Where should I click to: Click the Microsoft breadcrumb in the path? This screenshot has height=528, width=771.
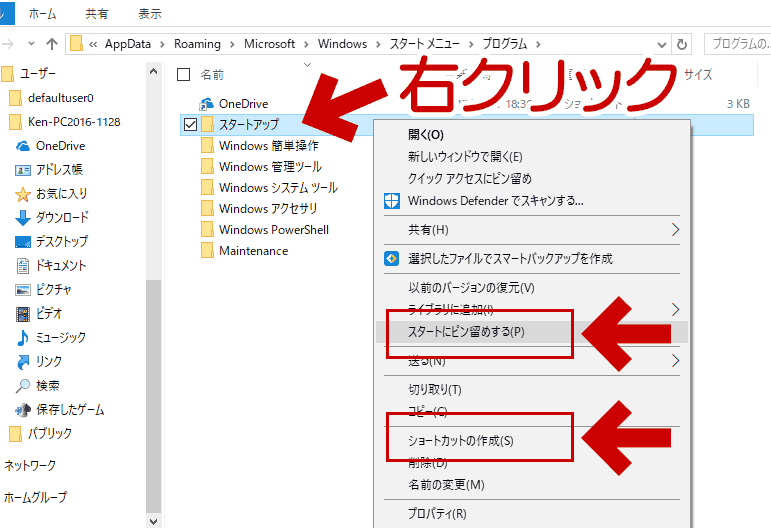[x=269, y=44]
